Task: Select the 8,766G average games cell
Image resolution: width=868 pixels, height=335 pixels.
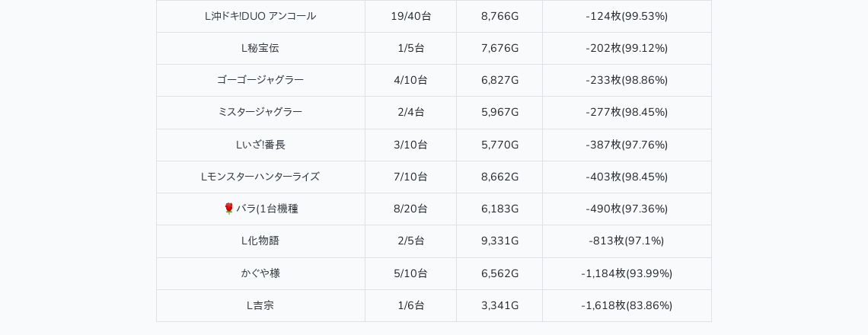Action: point(499,16)
